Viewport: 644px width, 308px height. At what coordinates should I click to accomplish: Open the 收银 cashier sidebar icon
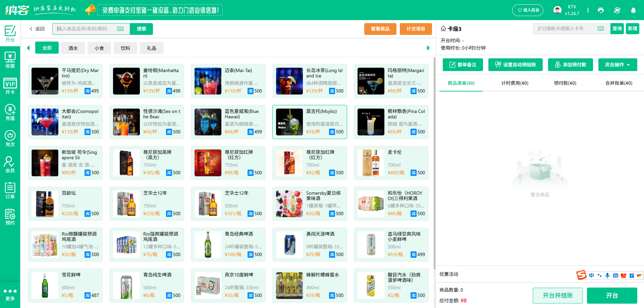coord(10,60)
